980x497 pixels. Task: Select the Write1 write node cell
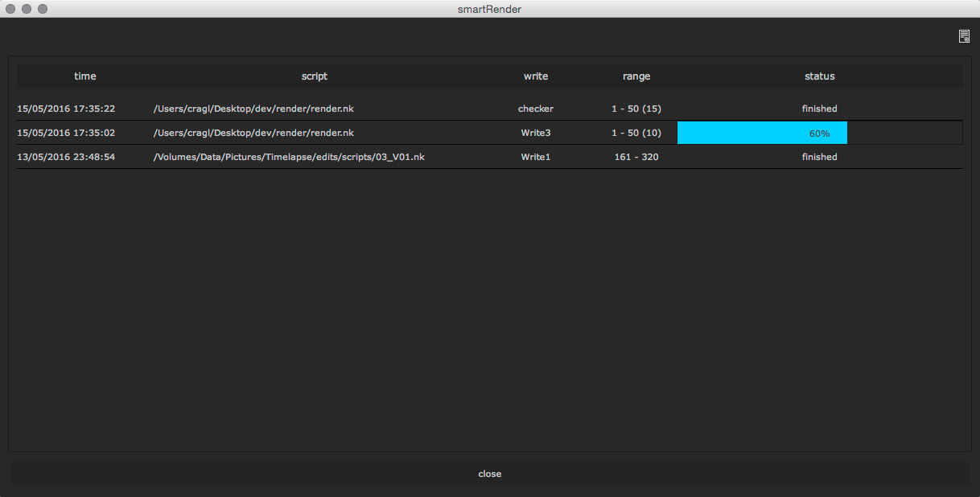[x=536, y=157]
